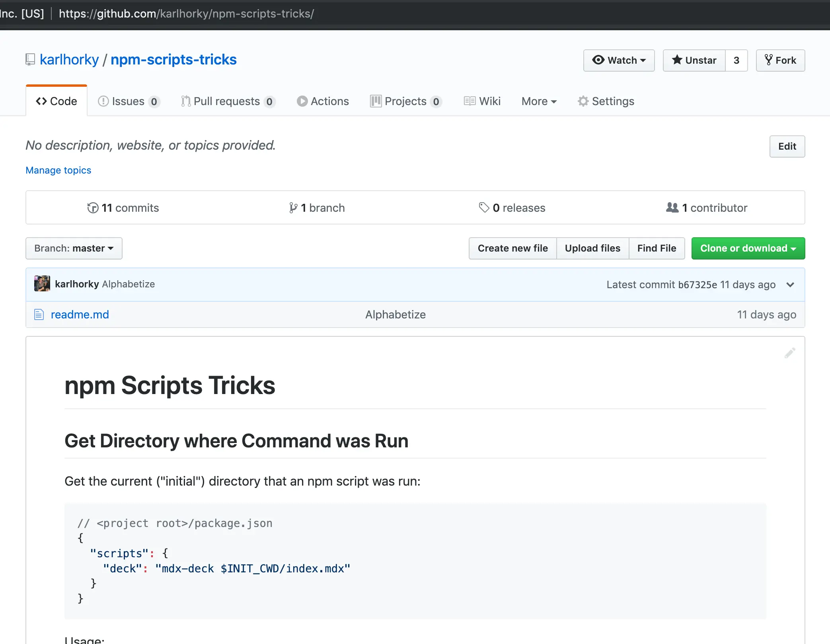Click the readme.md file link

pos(80,314)
